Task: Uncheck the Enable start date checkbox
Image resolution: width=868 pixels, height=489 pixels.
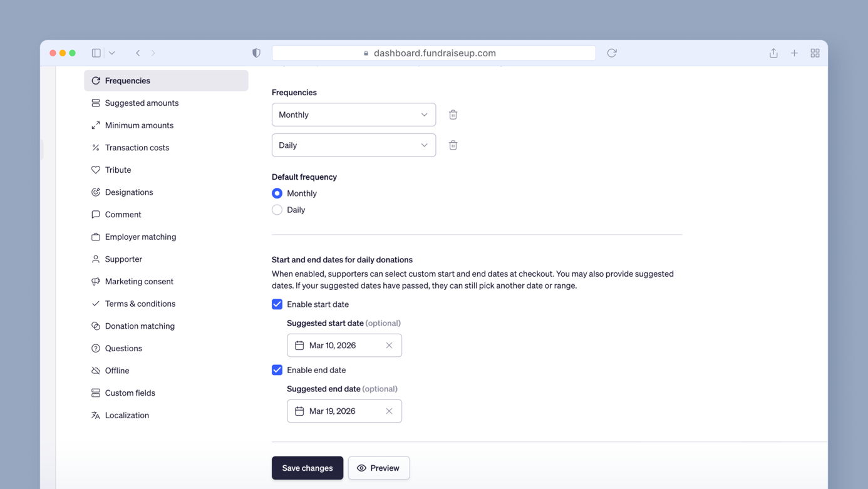Action: (277, 304)
